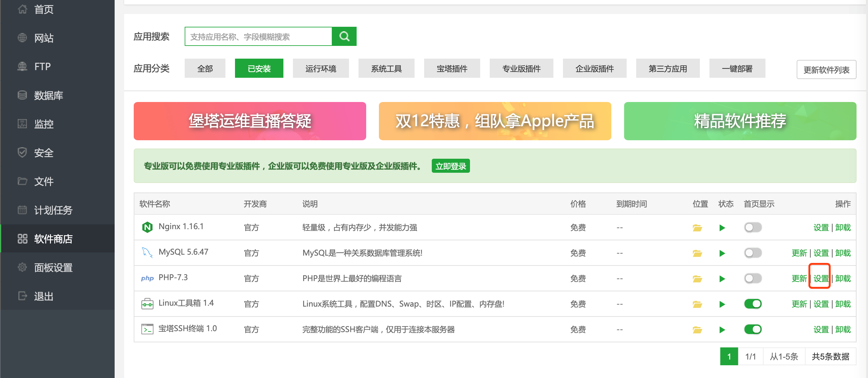
Task: Click the PHP-7.3 software name
Action: pyautogui.click(x=173, y=278)
